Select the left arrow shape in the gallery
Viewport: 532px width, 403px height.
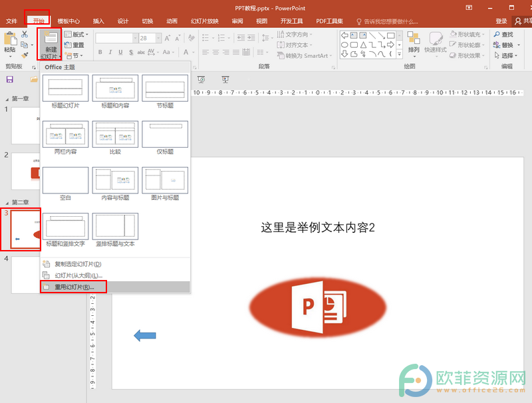pos(344,35)
